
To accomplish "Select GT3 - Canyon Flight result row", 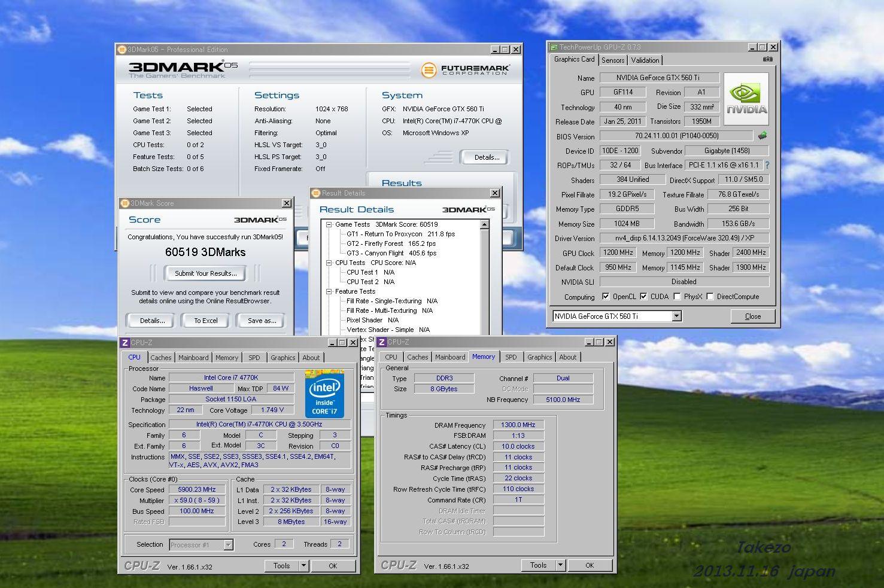I will point(391,253).
